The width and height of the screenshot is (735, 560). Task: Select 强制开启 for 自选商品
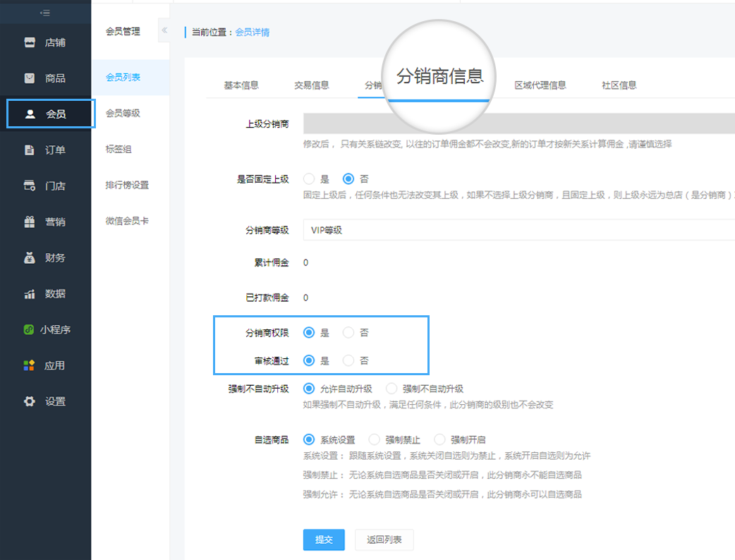(439, 439)
